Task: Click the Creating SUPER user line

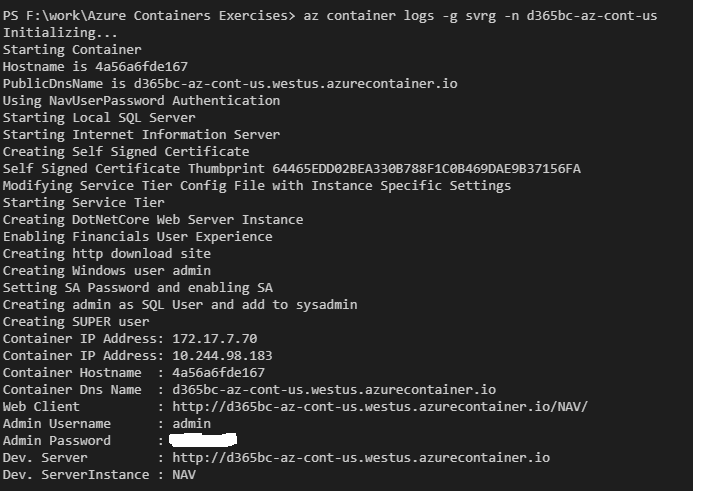Action: point(76,322)
